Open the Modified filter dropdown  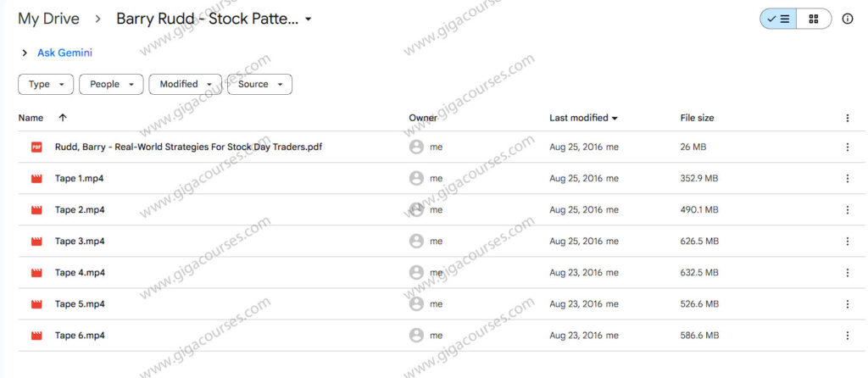point(185,84)
